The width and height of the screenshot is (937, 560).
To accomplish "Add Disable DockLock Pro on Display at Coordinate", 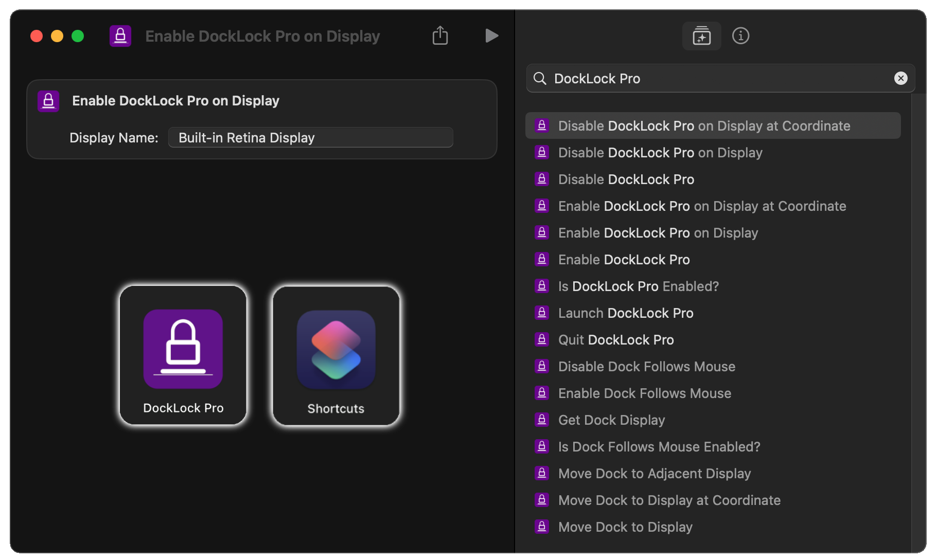I will point(713,125).
